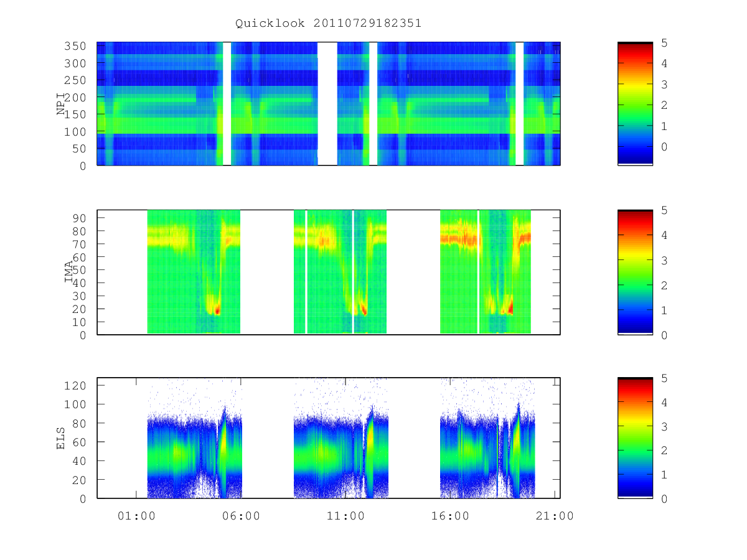Click the plot title Quicklook 20110729182351
Viewport: 747px width, 560px height.
tap(328, 23)
